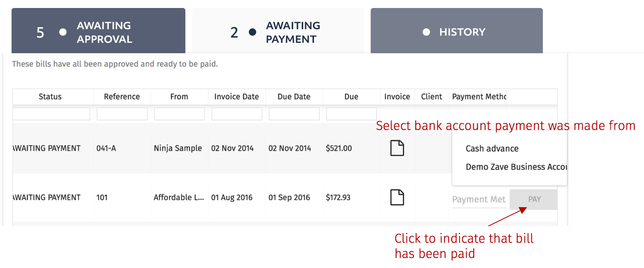The height and width of the screenshot is (268, 644).
Task: Select the Ninja Sample bill row
Action: tap(232, 148)
